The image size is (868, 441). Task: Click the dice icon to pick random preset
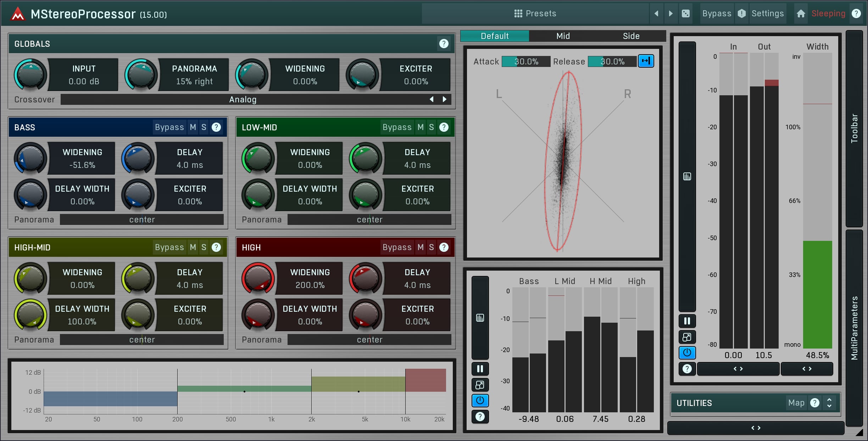tap(686, 13)
